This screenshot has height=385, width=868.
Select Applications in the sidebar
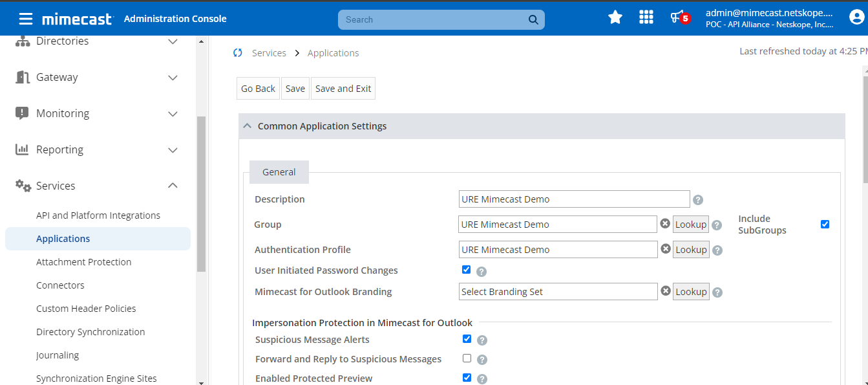98,239
